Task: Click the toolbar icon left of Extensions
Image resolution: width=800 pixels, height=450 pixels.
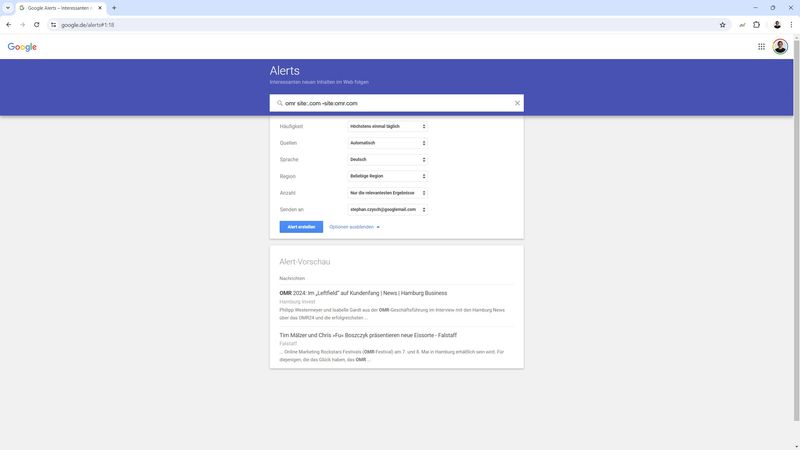Action: click(x=742, y=24)
